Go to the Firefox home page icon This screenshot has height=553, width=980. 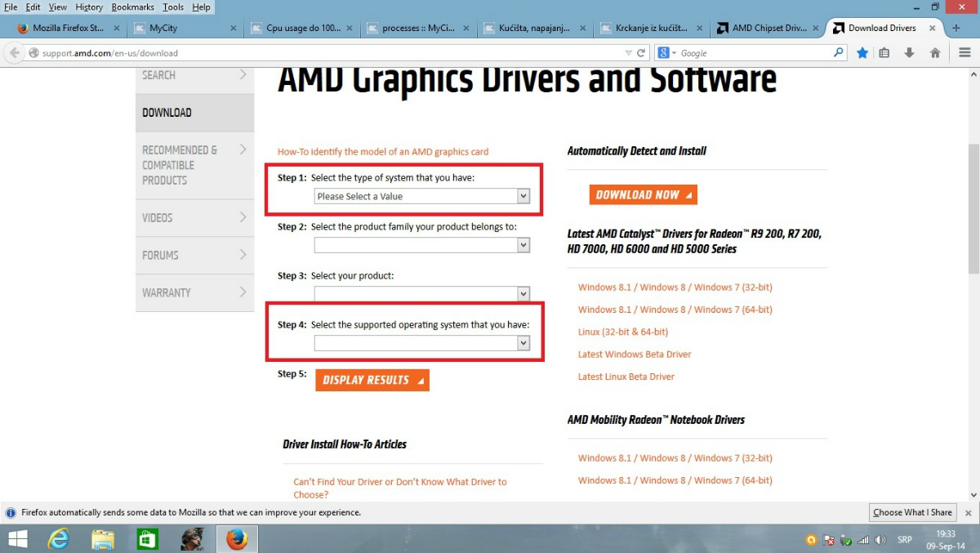pyautogui.click(x=935, y=53)
